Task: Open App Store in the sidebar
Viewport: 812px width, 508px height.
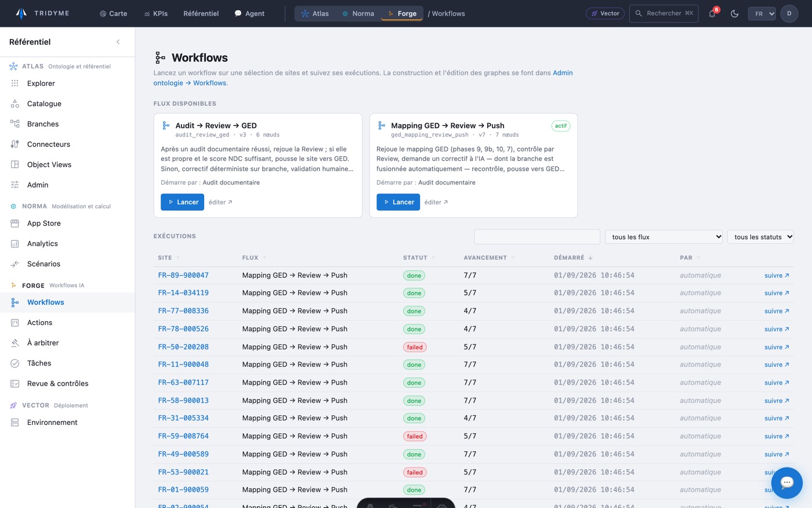Action: point(67,223)
